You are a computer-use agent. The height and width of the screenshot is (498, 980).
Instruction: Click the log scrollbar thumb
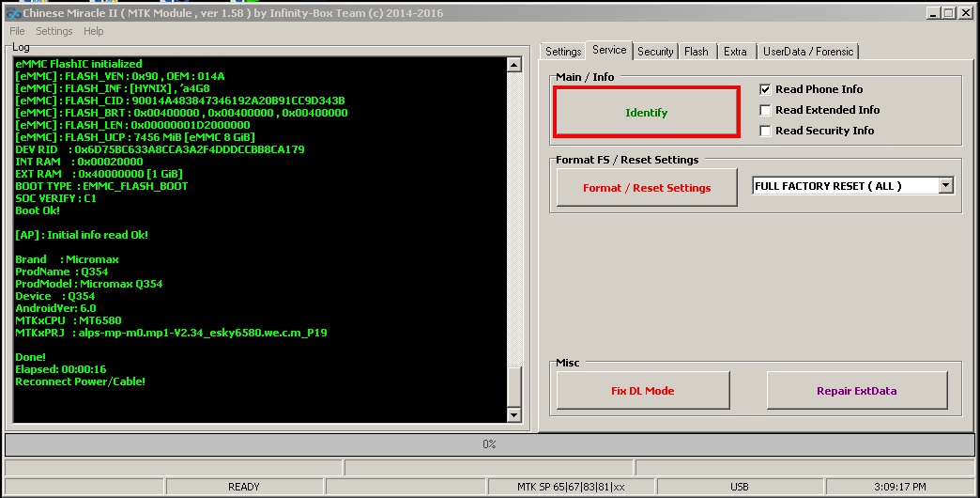pyautogui.click(x=513, y=386)
